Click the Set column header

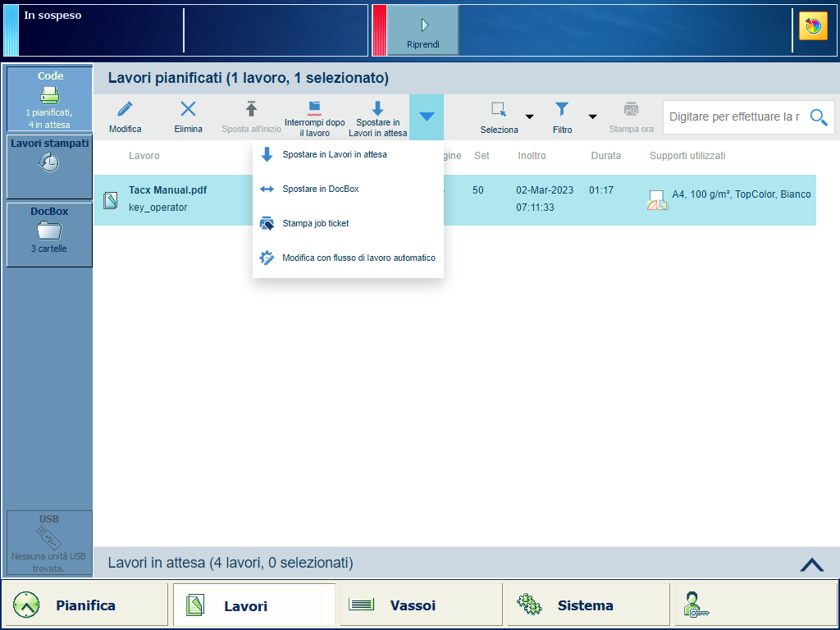click(x=482, y=155)
